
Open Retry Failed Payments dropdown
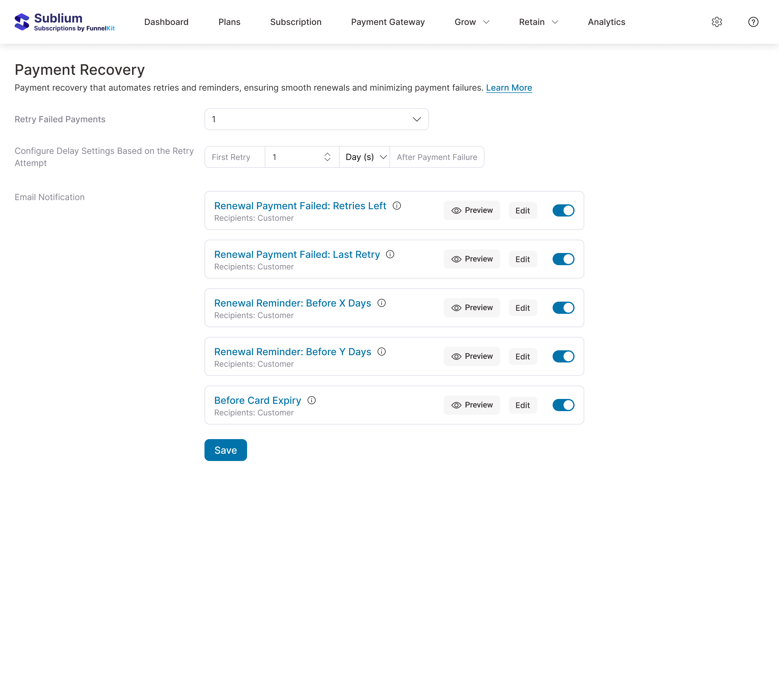[316, 119]
